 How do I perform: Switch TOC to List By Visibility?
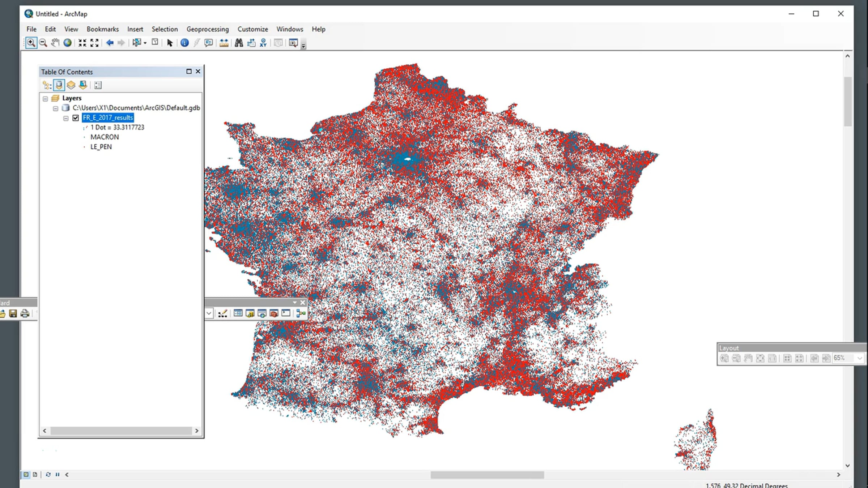coord(71,85)
